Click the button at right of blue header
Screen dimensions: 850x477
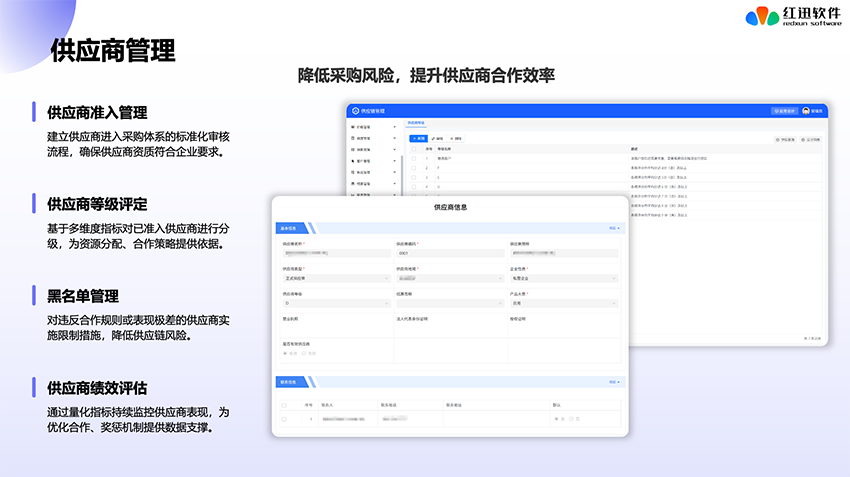tap(784, 110)
